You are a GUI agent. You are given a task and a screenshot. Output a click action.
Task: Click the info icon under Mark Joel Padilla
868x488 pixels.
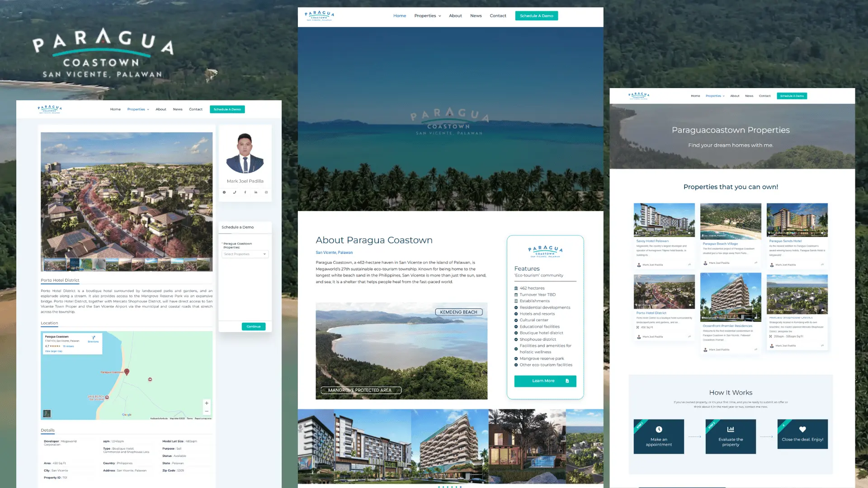[x=224, y=192]
